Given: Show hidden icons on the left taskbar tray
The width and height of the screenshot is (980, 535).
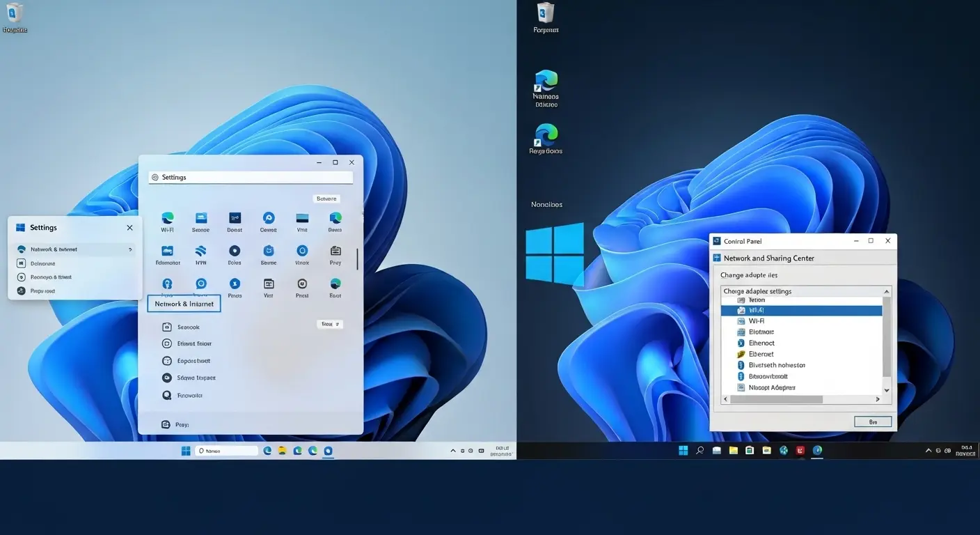Looking at the screenshot, I should coord(454,451).
